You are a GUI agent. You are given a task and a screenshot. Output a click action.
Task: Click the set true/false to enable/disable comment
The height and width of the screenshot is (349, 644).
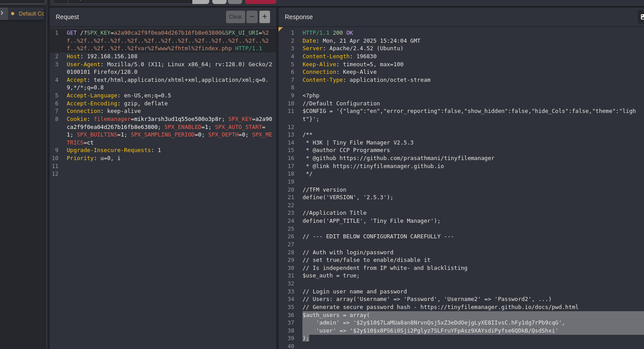[366, 260]
